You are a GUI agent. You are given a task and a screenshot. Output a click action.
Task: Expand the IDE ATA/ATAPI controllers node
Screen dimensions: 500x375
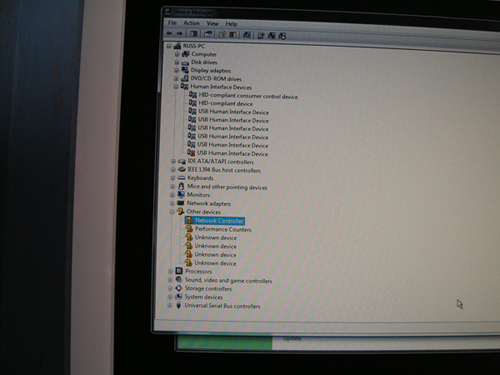pos(173,161)
